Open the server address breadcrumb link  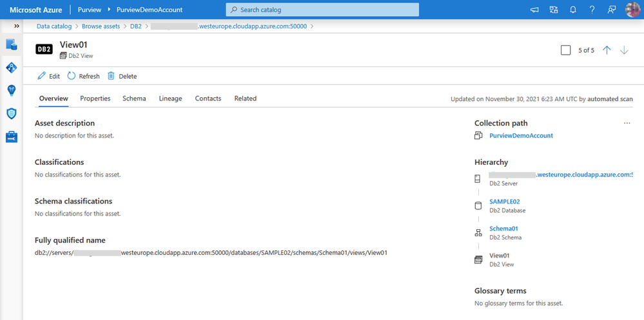(229, 26)
